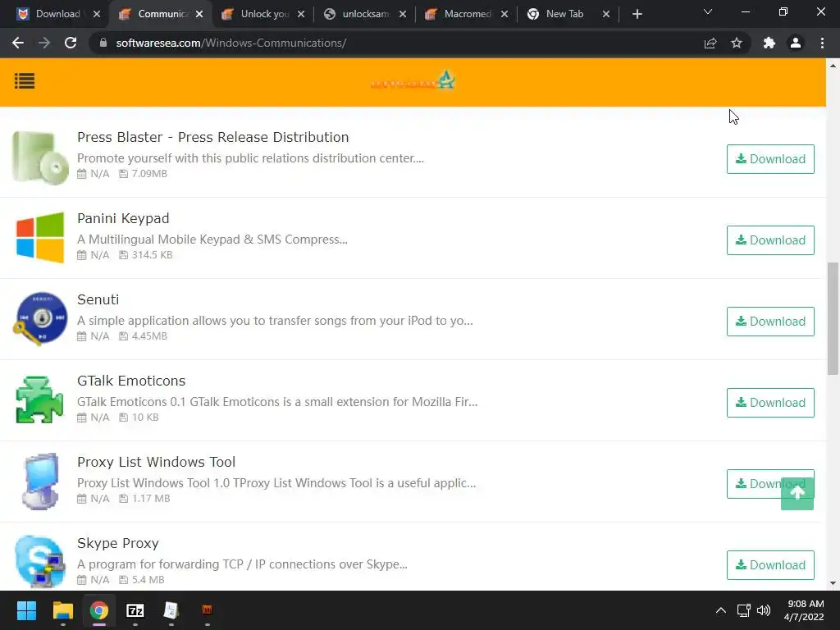840x630 pixels.
Task: Open the Chrome profile icon
Action: pos(796,43)
